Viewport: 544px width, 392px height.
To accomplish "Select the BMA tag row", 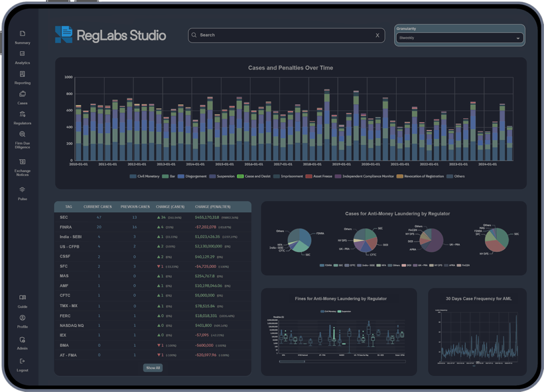I will [x=152, y=345].
